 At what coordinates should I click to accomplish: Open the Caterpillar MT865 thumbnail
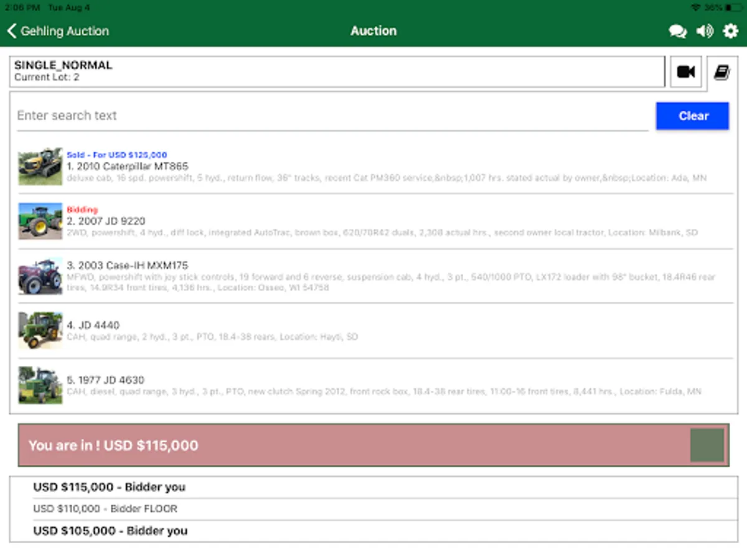pos(40,166)
